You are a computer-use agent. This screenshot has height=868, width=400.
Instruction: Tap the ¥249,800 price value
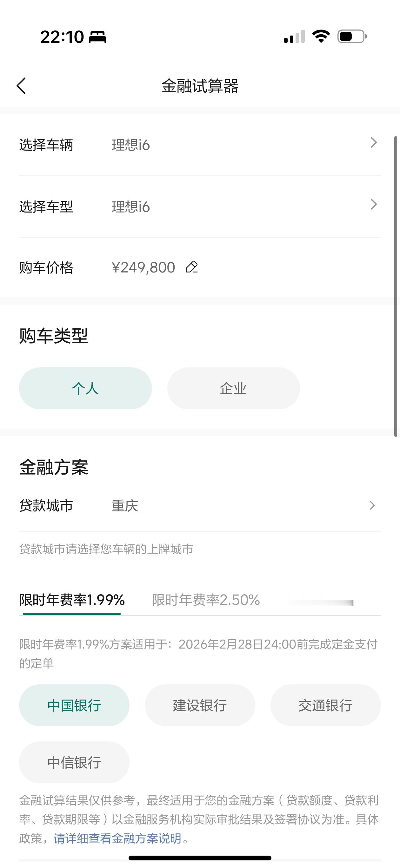coord(143,267)
